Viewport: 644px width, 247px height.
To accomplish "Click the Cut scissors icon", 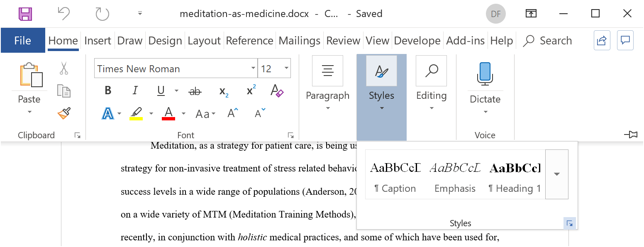I will click(64, 68).
